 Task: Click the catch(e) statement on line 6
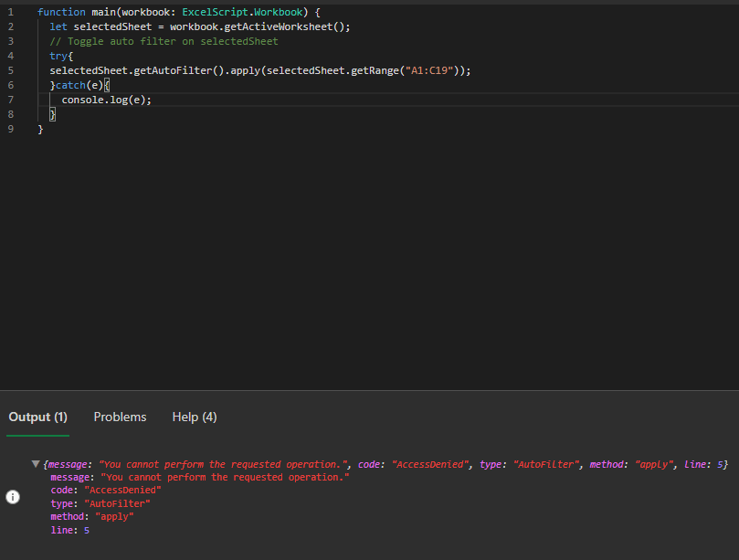tap(79, 85)
